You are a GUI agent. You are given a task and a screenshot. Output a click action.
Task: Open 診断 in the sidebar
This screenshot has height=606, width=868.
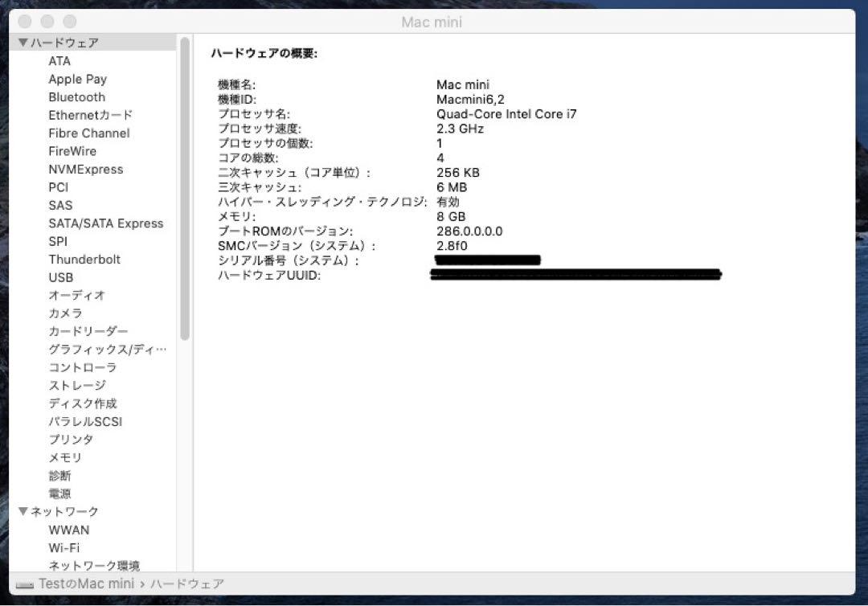point(59,475)
